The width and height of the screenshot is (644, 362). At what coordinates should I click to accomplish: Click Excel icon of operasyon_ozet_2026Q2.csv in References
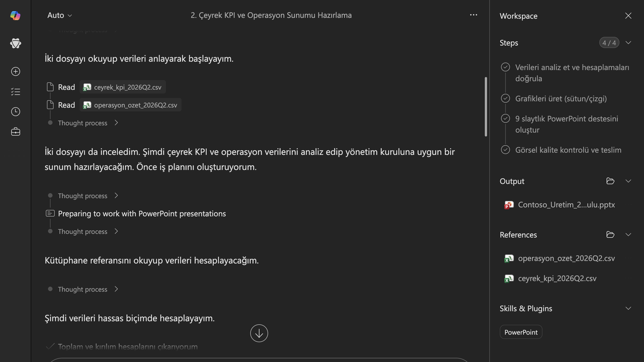(509, 258)
